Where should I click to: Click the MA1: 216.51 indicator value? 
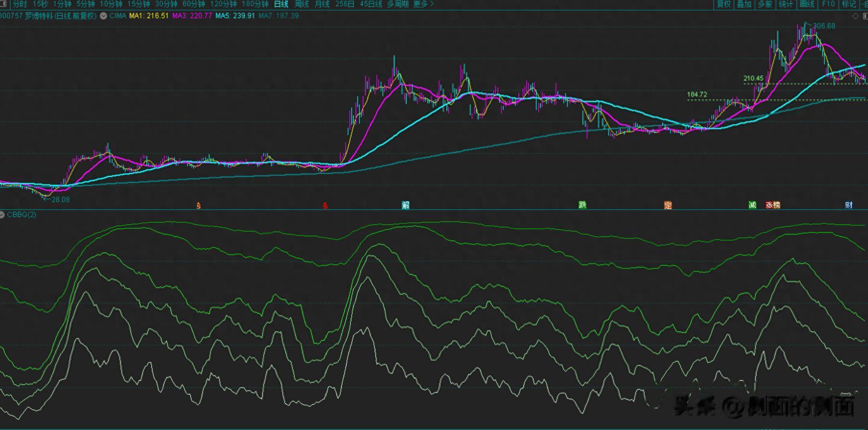149,16
